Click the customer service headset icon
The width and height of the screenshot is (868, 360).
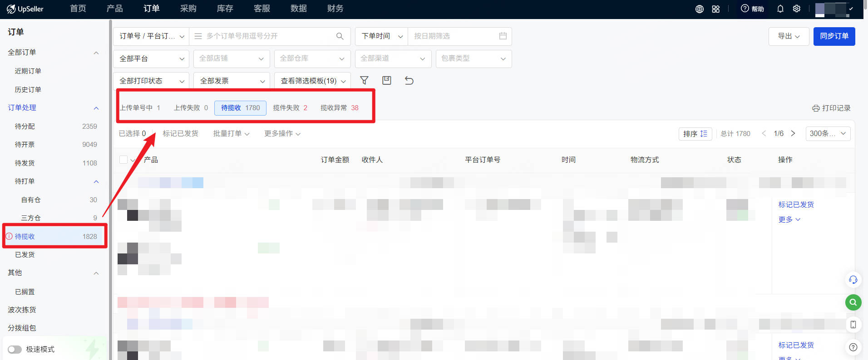tap(853, 279)
